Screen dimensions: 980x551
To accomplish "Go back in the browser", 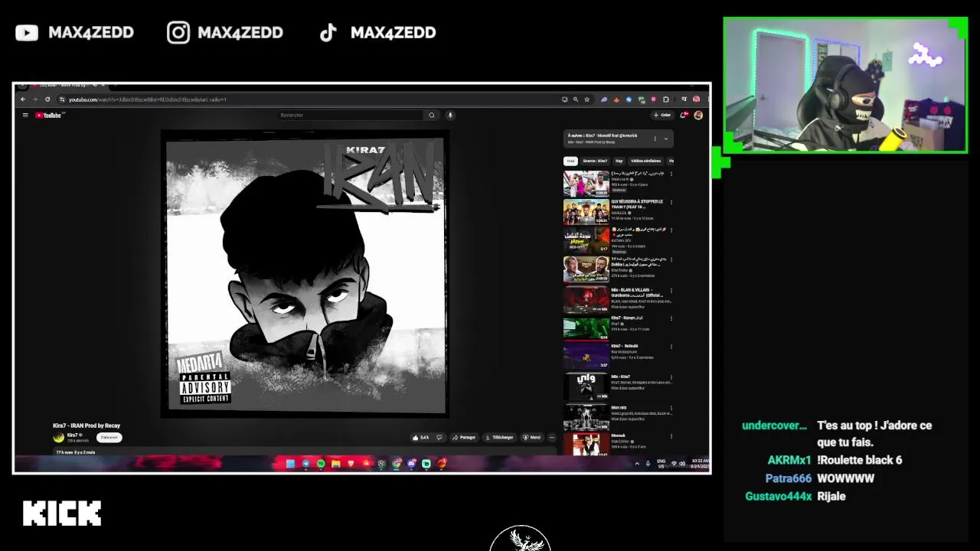I will click(x=23, y=99).
